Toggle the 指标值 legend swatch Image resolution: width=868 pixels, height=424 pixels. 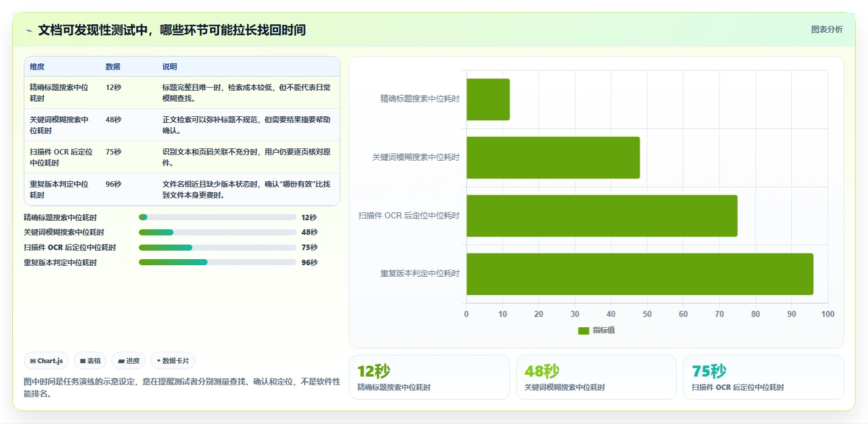(583, 330)
